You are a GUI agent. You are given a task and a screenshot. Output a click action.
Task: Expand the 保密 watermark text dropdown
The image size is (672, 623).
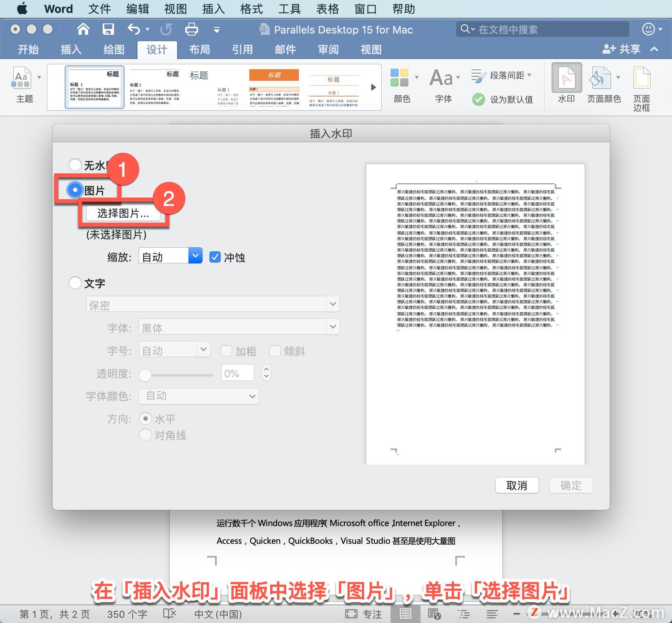click(332, 304)
